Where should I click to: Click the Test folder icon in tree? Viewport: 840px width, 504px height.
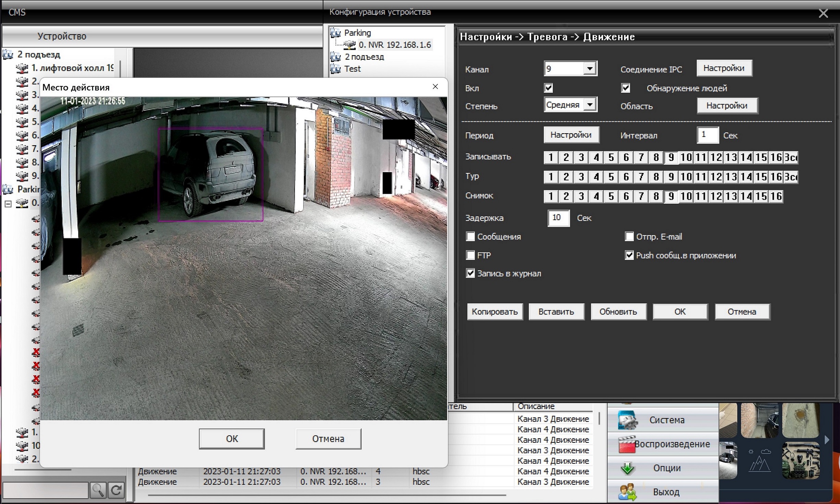pyautogui.click(x=336, y=69)
